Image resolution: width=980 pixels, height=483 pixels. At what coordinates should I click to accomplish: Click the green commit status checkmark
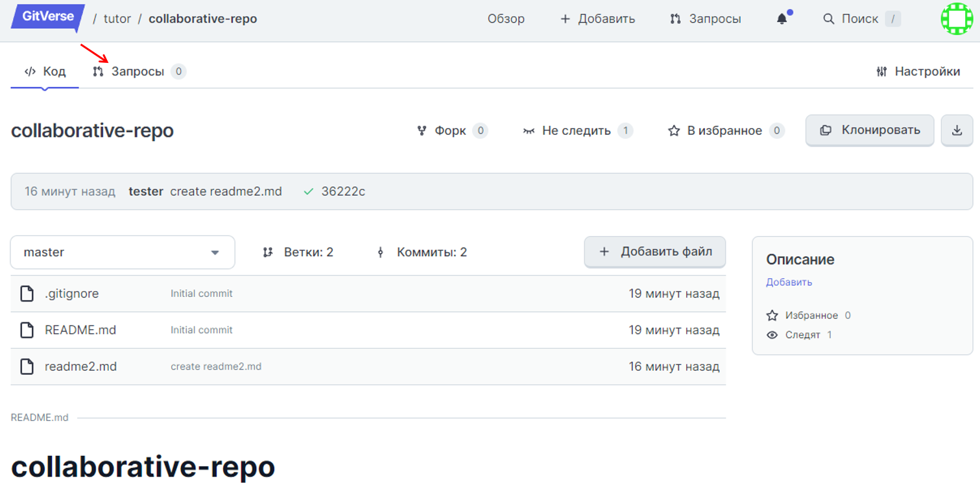click(x=309, y=191)
